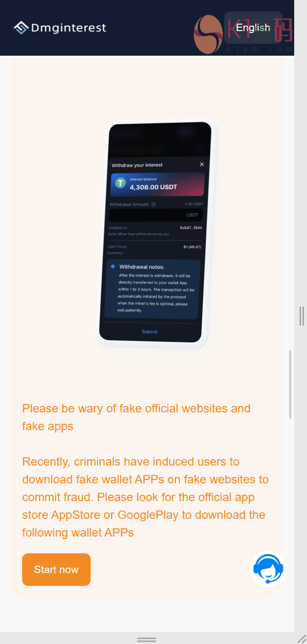Viewport: 307px width, 644px height.
Task: Click Submit in the phone mockup
Action: coord(150,332)
